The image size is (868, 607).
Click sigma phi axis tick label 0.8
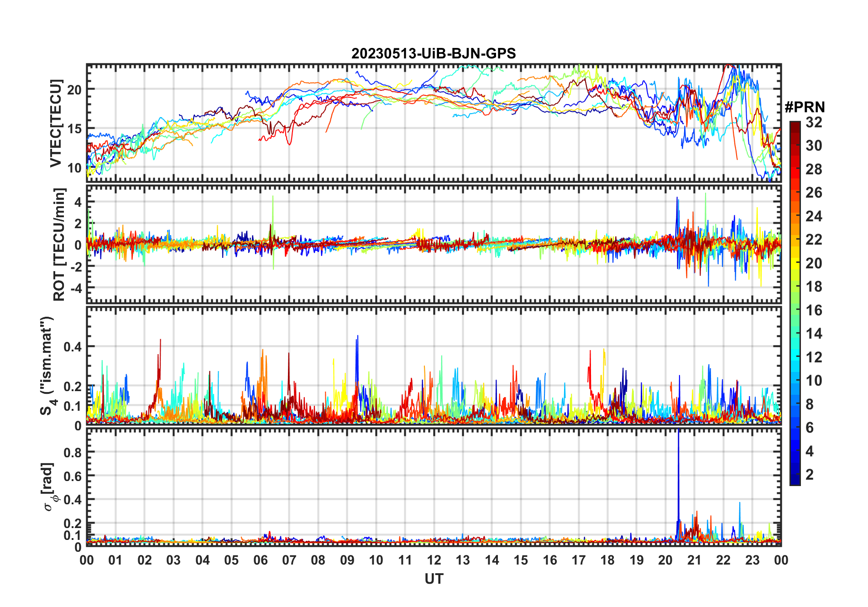(x=73, y=452)
